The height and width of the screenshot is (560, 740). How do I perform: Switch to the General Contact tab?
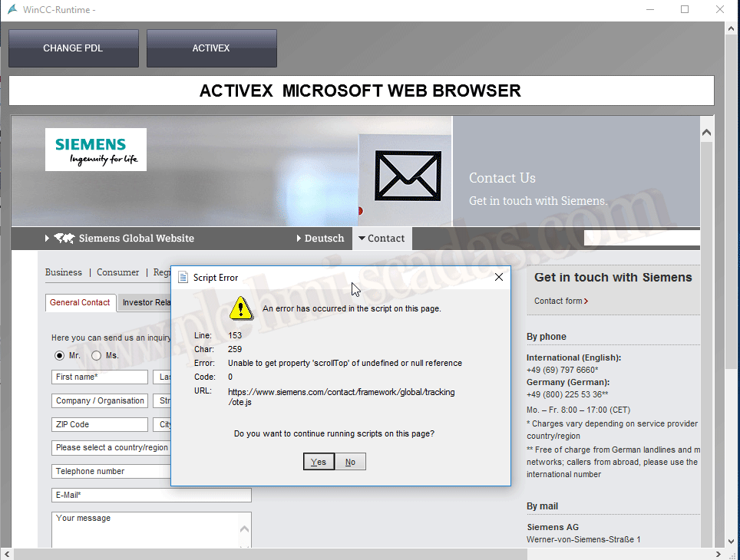(80, 302)
